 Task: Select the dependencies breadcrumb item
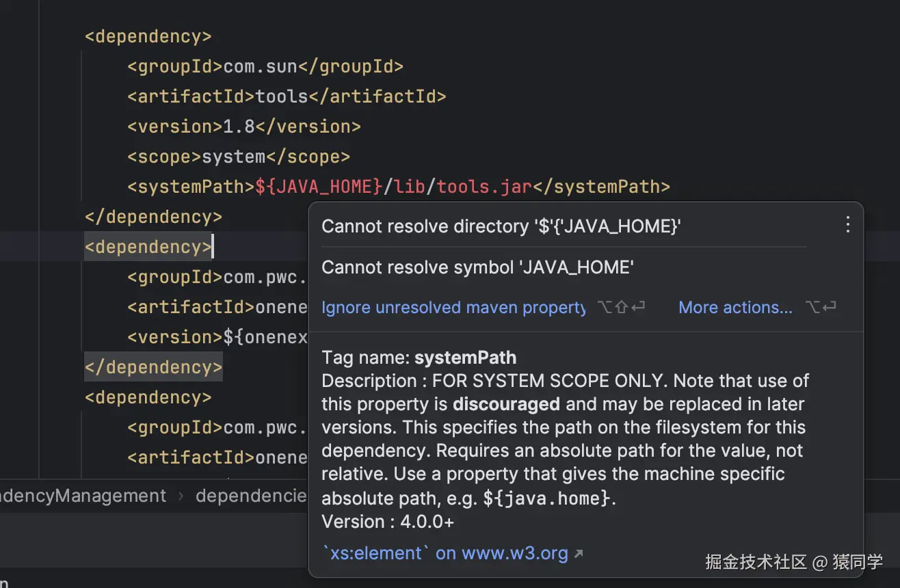tap(251, 496)
